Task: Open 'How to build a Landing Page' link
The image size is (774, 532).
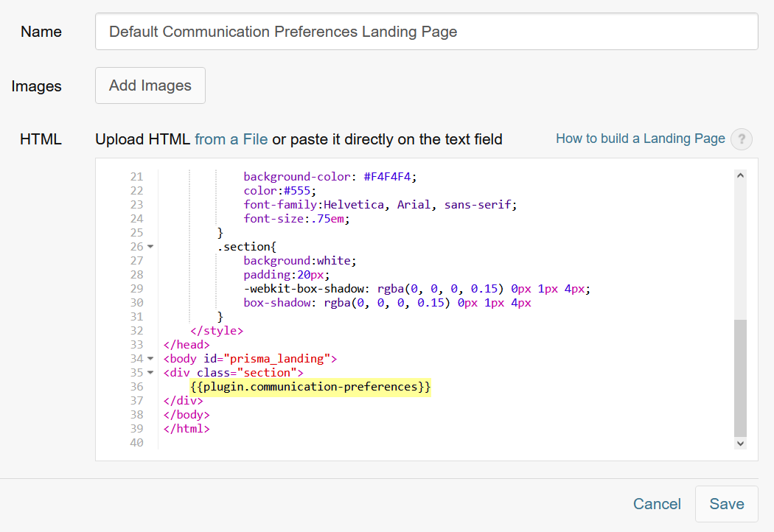Action: coord(641,139)
